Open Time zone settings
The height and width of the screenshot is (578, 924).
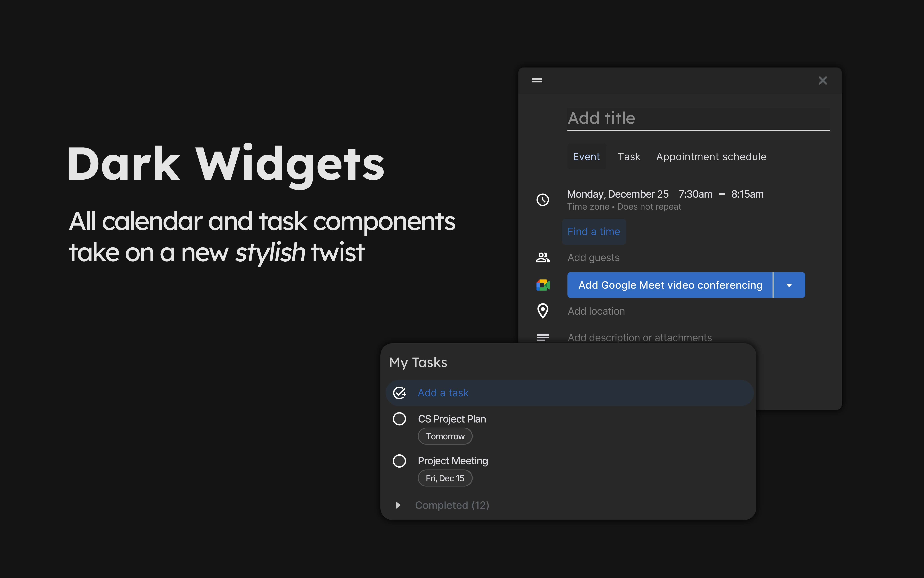(588, 207)
